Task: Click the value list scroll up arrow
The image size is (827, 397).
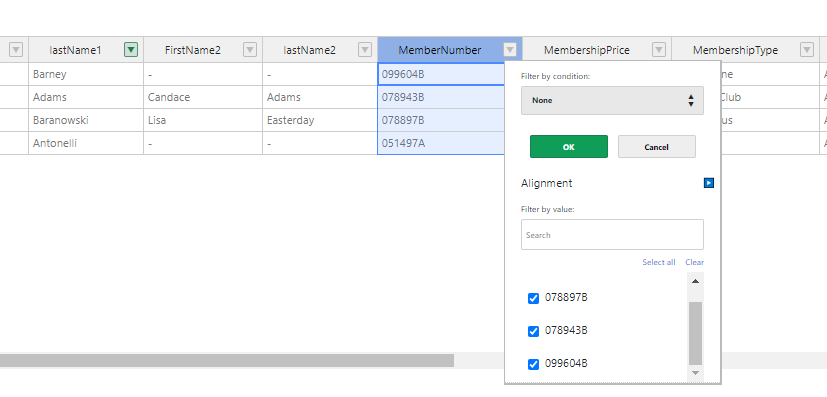Action: pos(695,281)
